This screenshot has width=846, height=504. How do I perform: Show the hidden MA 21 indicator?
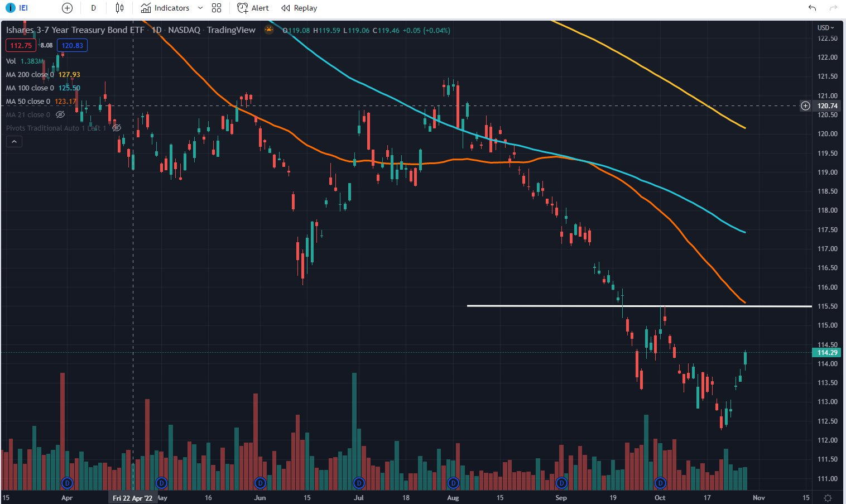coord(60,114)
